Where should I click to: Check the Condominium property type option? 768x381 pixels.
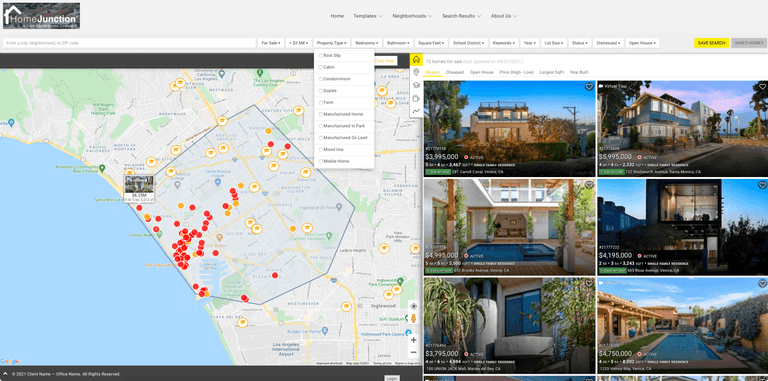(321, 79)
